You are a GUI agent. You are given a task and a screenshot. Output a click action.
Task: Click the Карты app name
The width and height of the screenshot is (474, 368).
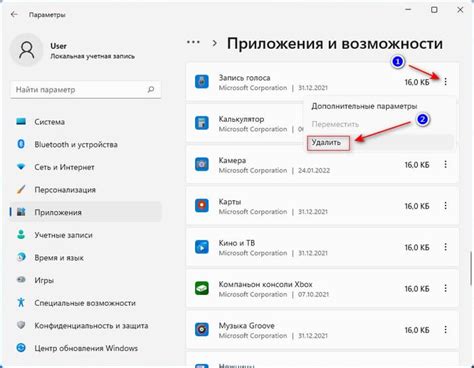pos(230,202)
